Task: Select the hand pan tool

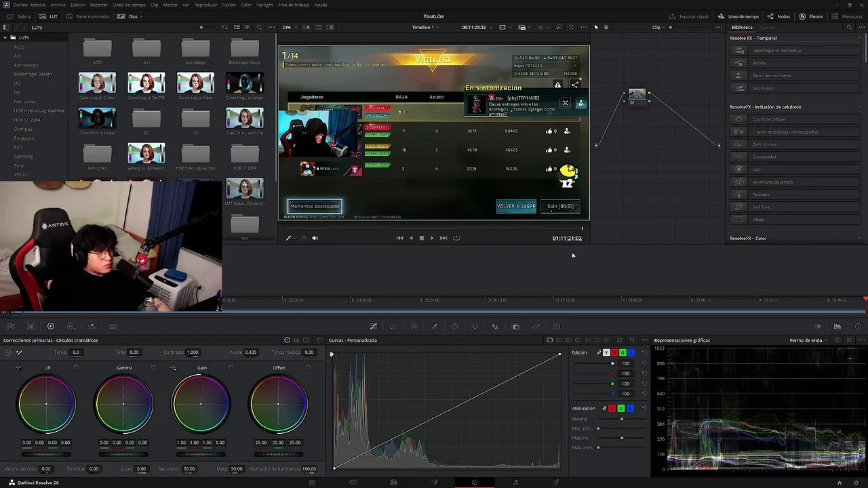Action: pos(606,27)
